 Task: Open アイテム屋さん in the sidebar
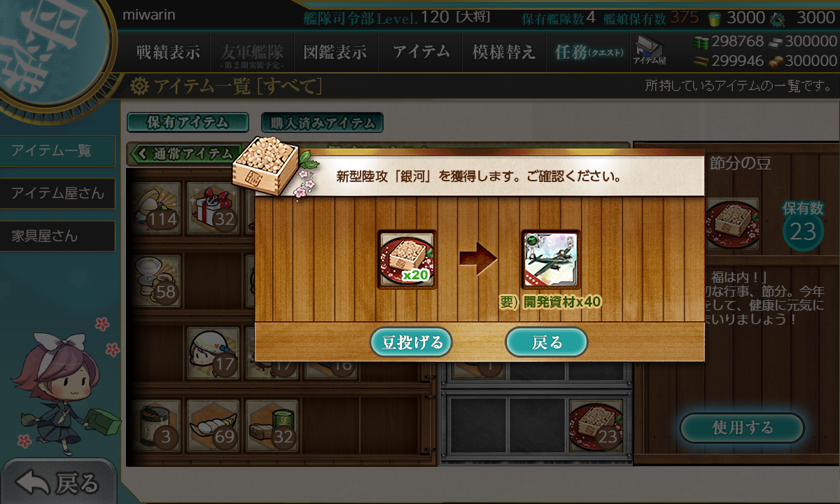[x=57, y=193]
